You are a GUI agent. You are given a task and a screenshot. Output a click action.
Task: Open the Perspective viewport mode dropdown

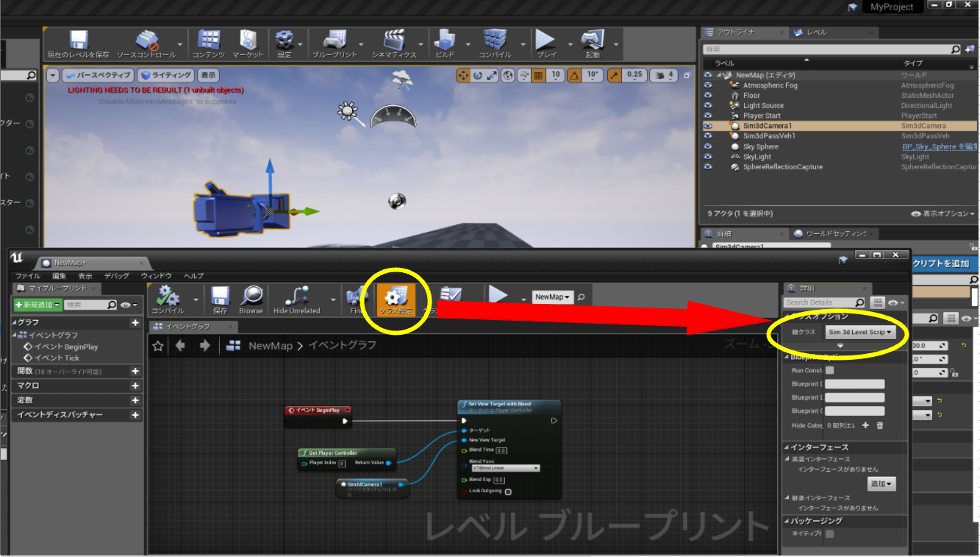[x=98, y=75]
